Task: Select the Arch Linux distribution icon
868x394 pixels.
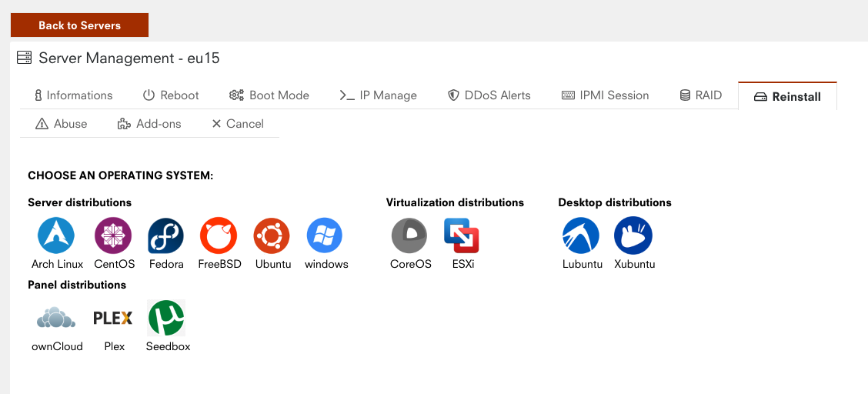Action: click(56, 235)
